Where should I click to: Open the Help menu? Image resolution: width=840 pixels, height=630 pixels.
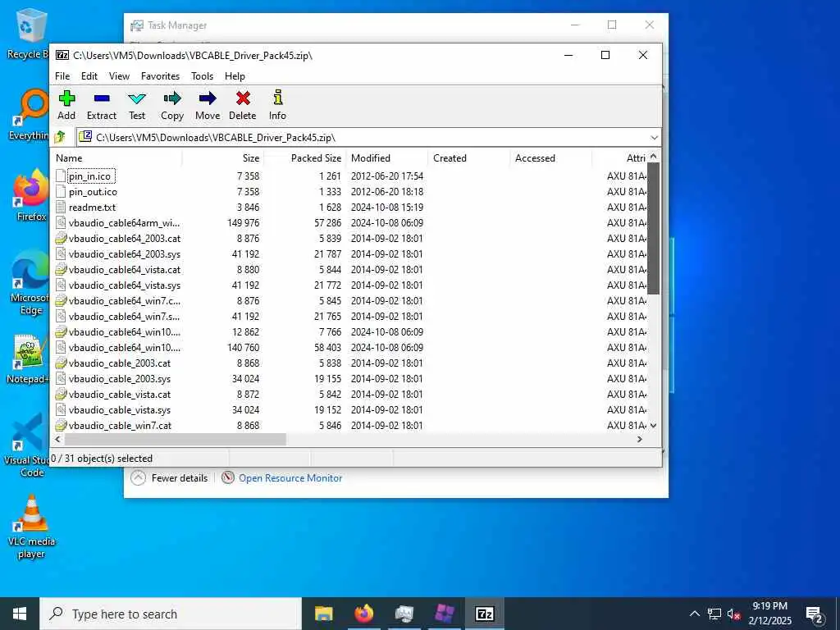pyautogui.click(x=235, y=76)
